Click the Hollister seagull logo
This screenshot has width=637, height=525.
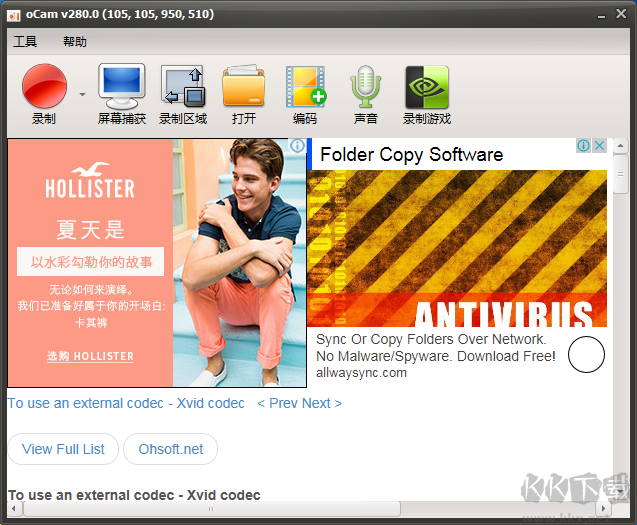click(x=90, y=169)
